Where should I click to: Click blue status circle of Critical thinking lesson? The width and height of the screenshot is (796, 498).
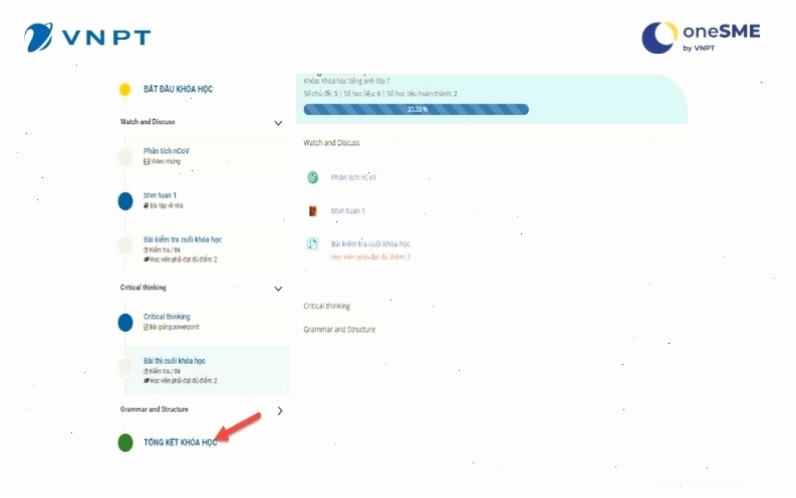point(125,322)
